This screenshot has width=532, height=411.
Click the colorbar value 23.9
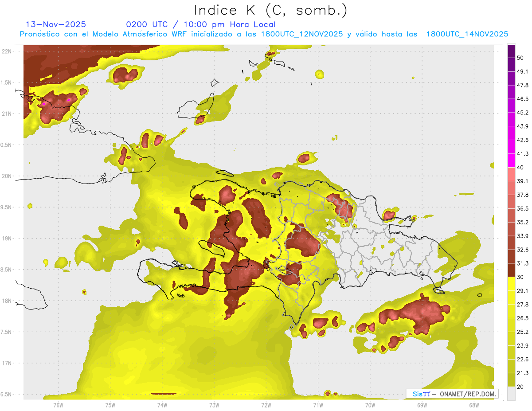[x=523, y=346]
